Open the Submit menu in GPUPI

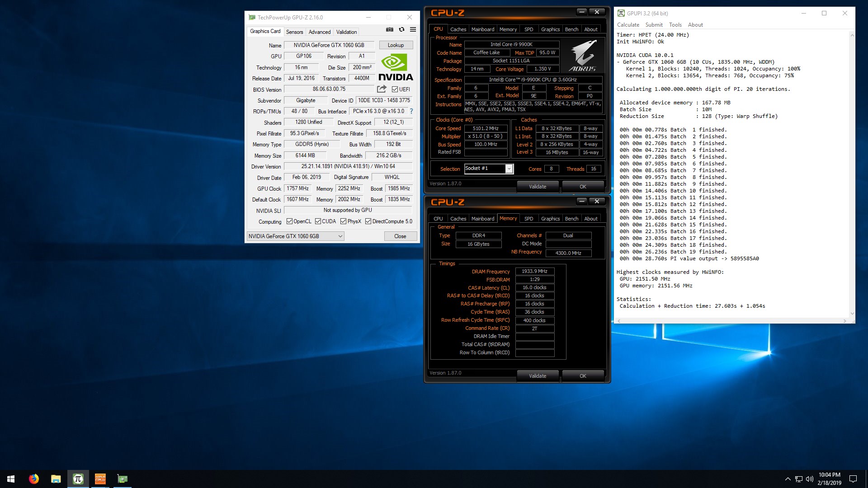click(654, 25)
